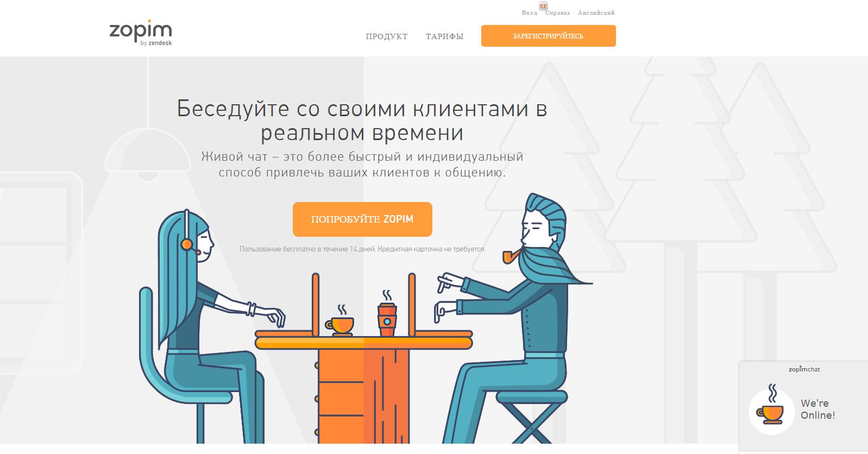Click the bearded man's orange pipe
This screenshot has height=454, width=868.
coord(511,257)
